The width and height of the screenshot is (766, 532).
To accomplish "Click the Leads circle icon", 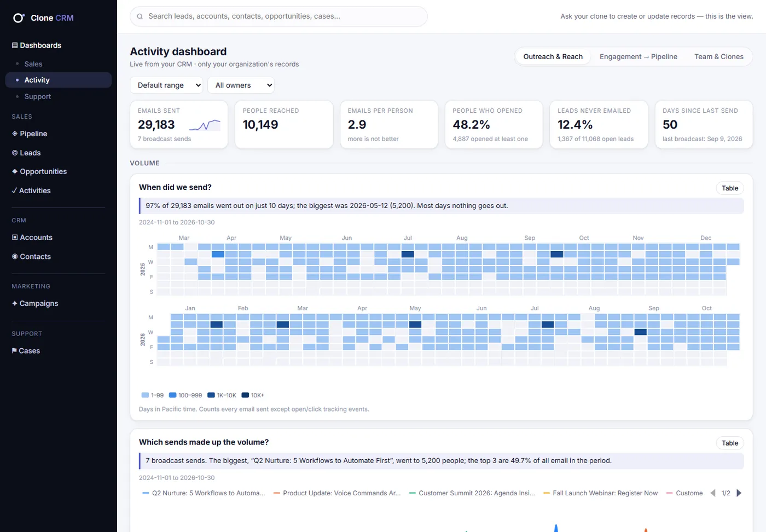I will coord(15,153).
